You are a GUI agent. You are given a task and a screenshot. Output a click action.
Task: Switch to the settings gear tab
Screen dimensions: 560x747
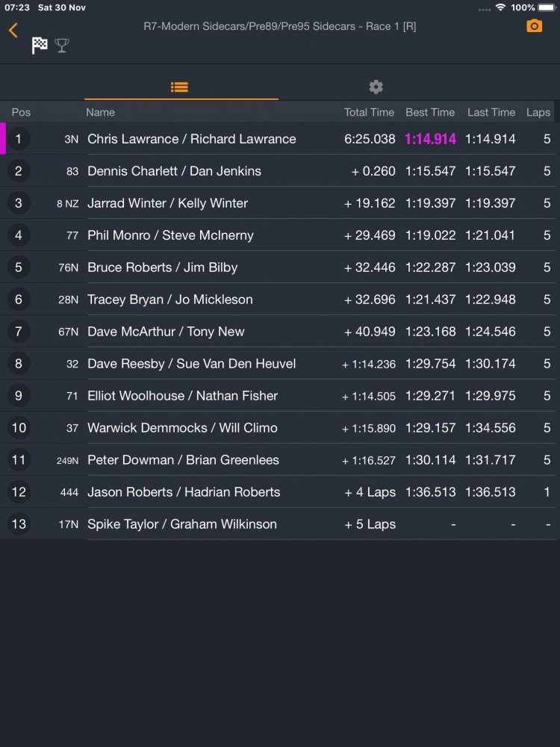coord(376,87)
